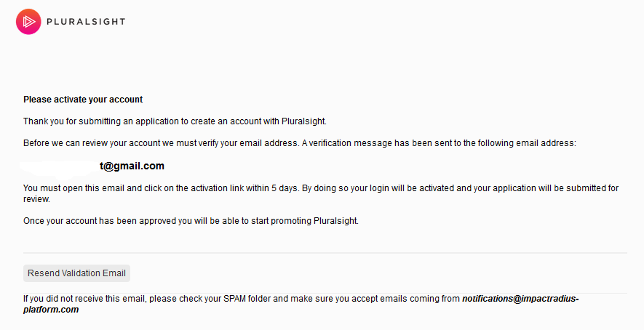Click 'If you did not receive this email' text
The image size is (644, 330).
84,299
